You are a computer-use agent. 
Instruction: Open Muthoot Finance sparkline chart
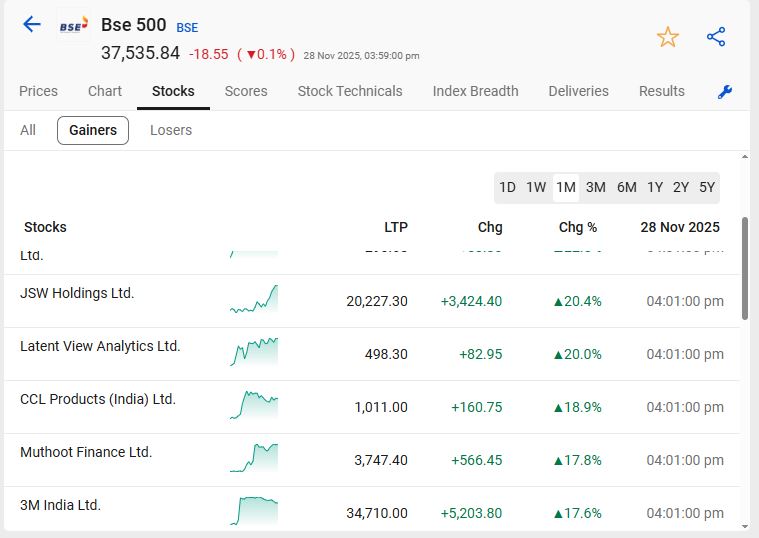coord(254,457)
